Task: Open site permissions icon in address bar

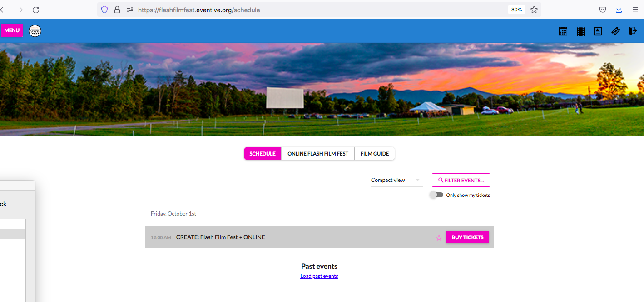Action: (x=130, y=10)
